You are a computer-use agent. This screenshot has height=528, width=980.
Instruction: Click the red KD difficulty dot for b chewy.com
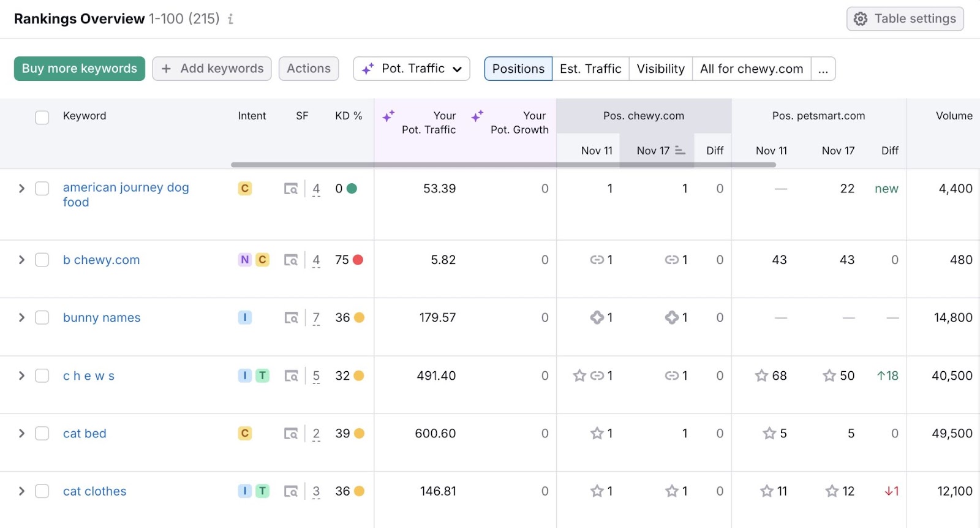358,260
